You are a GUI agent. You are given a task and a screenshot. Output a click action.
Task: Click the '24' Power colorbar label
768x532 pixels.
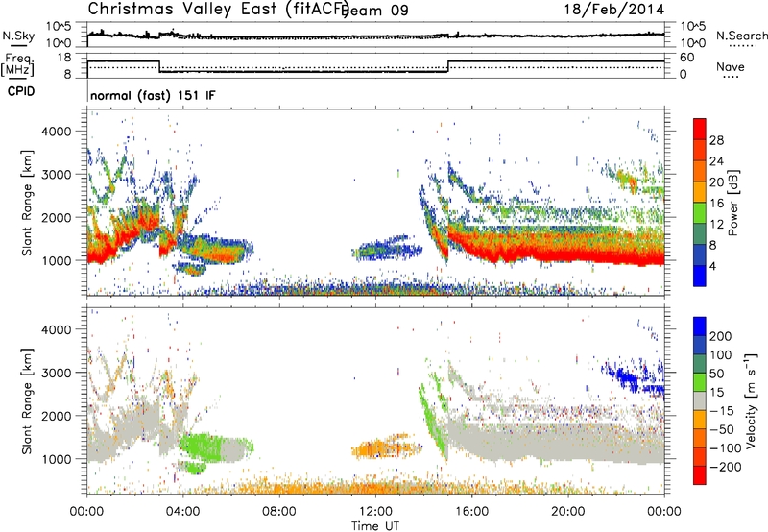[x=716, y=161]
